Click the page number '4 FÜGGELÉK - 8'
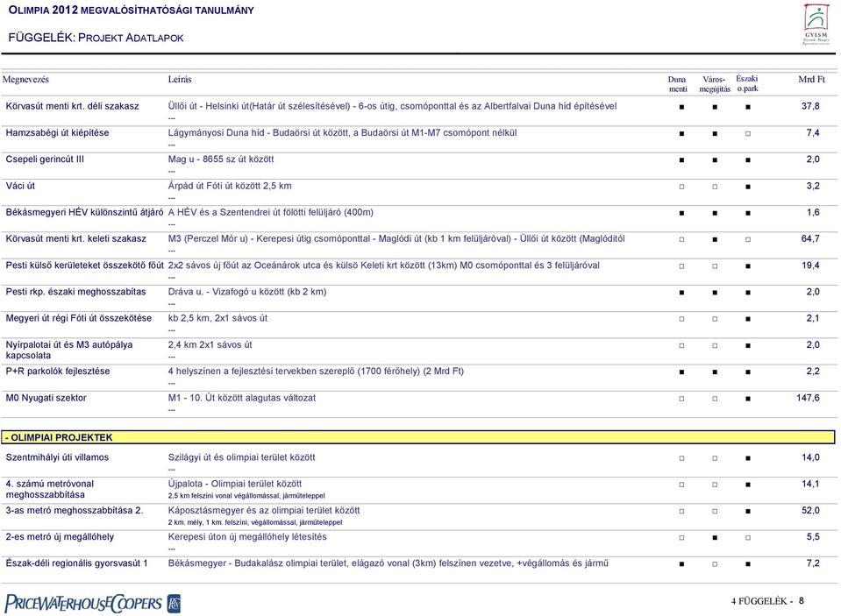 click(x=767, y=601)
